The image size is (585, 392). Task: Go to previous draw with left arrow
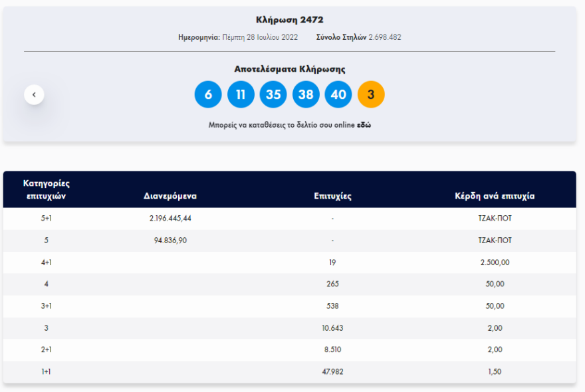34,94
